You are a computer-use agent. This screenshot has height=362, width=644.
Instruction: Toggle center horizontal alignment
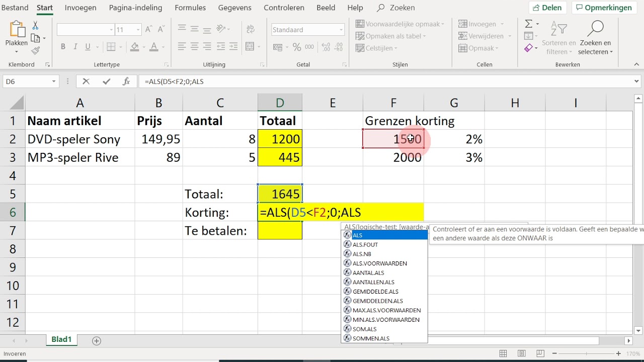click(195, 47)
